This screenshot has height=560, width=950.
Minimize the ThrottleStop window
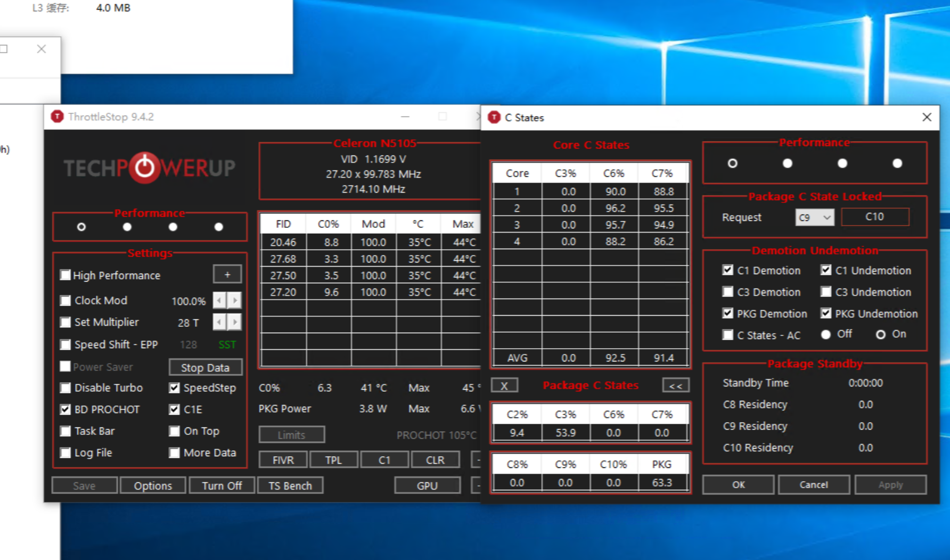coord(405,117)
